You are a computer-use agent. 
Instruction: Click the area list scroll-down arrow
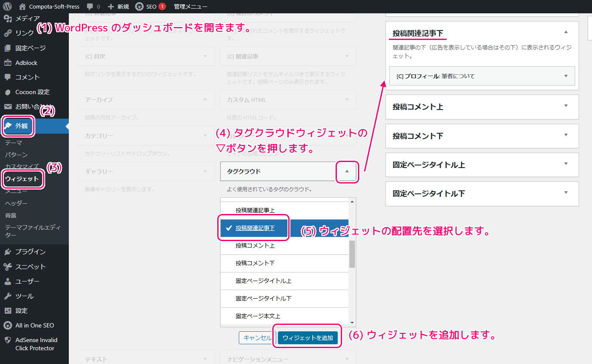[352, 323]
